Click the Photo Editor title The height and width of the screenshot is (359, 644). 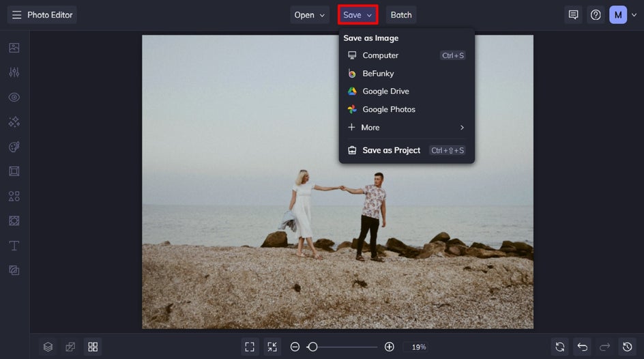coord(50,15)
